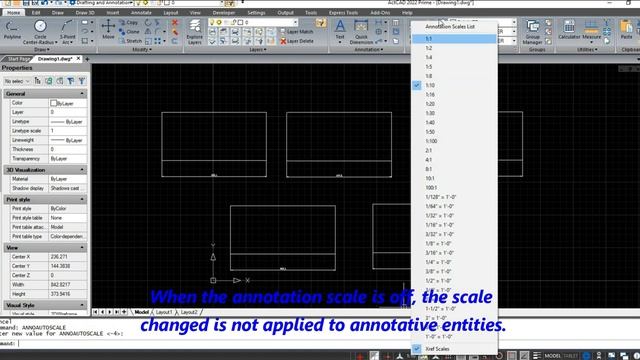The width and height of the screenshot is (640, 360).
Task: Click the add layout plus button
Action: tap(124, 312)
